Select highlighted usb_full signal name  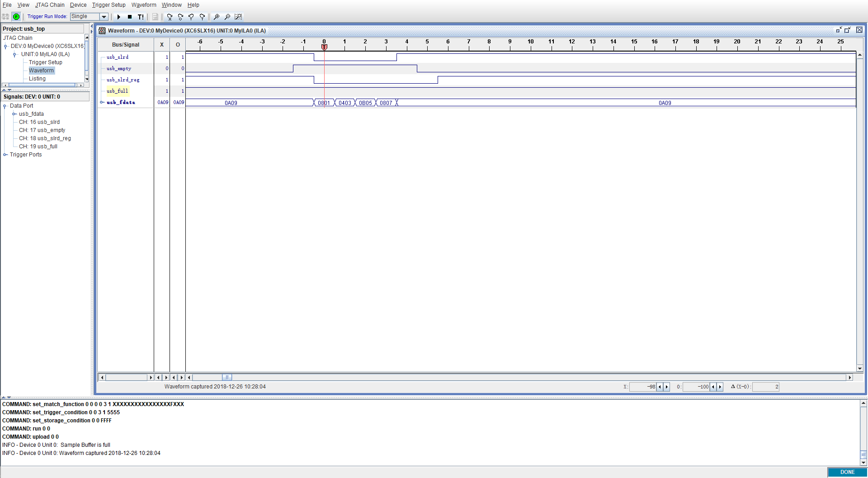pos(118,91)
